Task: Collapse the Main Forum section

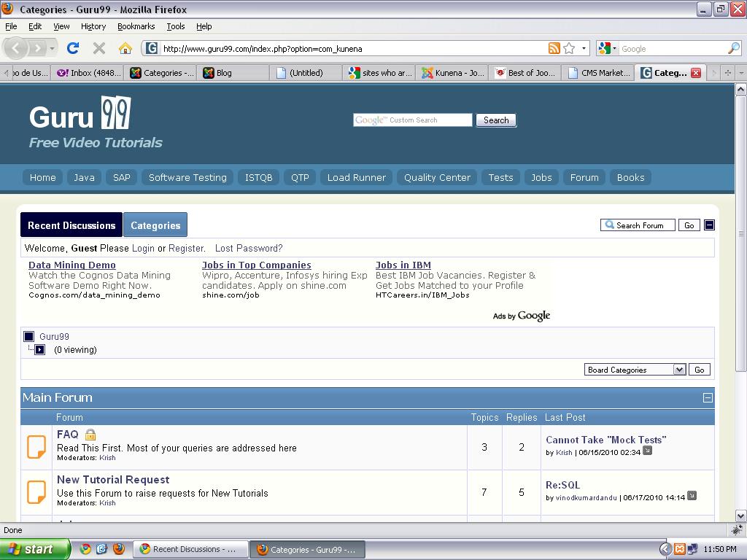Action: [708, 397]
